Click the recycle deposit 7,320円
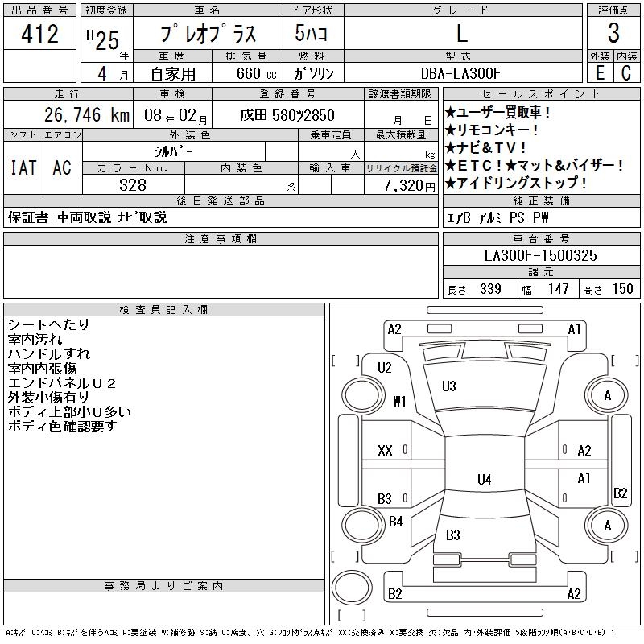This screenshot has height=644, width=644. [407, 185]
